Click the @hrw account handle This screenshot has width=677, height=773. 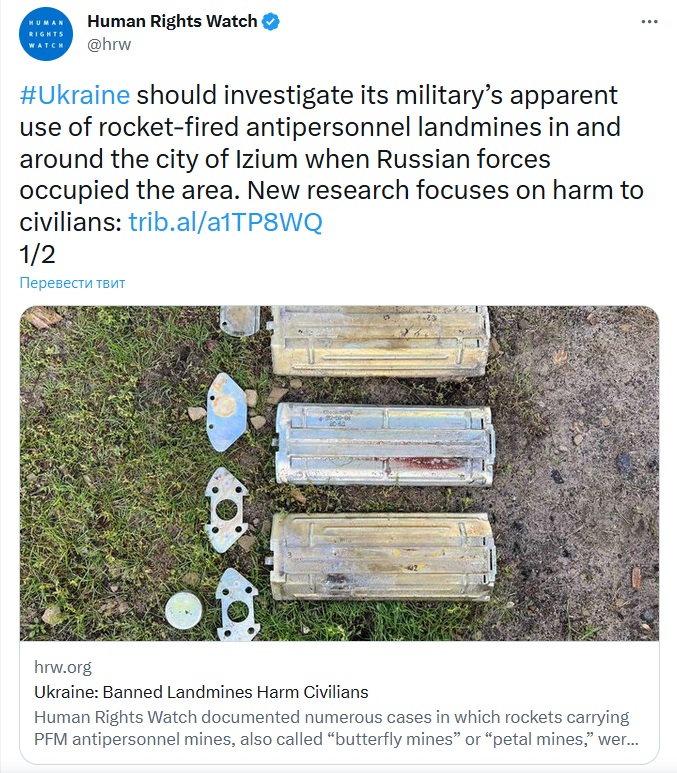[109, 44]
